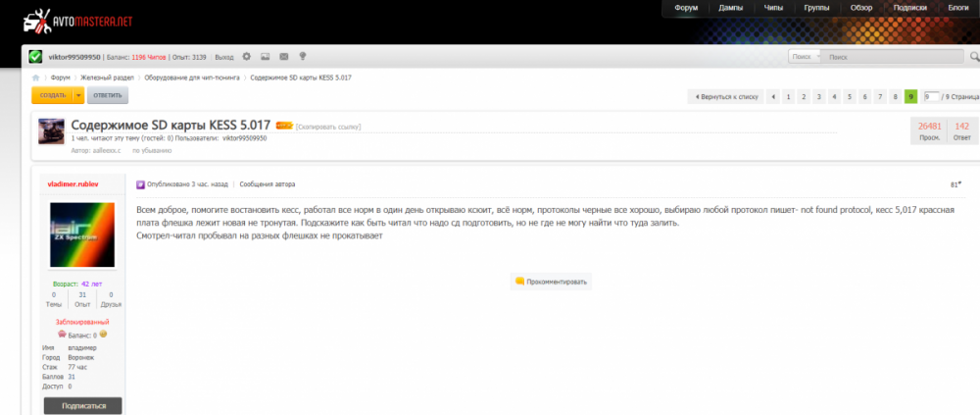The width and height of the screenshot is (980, 415).
Task: Click Форум breadcrumb link
Action: 61,78
